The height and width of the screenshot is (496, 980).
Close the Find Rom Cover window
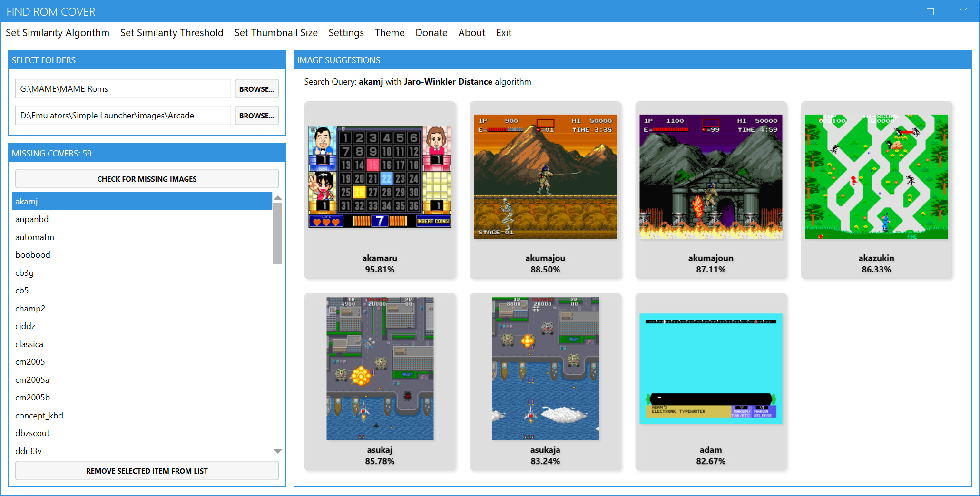(x=963, y=11)
